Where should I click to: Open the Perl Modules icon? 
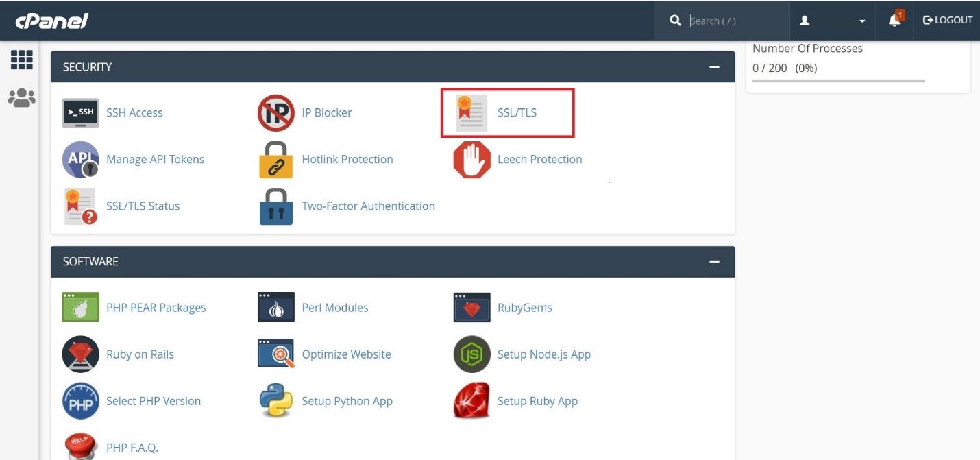[x=276, y=307]
